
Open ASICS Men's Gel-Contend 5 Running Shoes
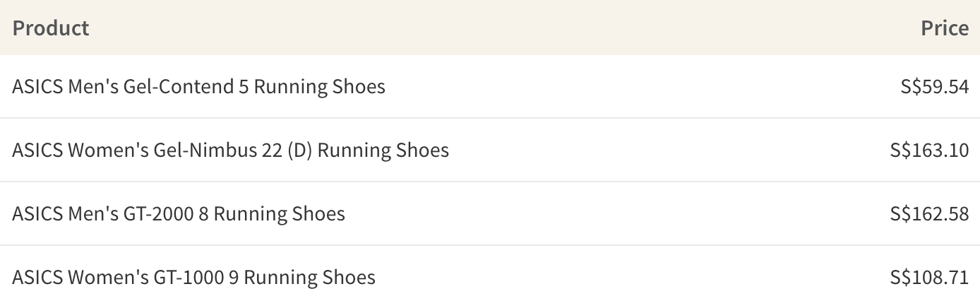[x=198, y=87]
